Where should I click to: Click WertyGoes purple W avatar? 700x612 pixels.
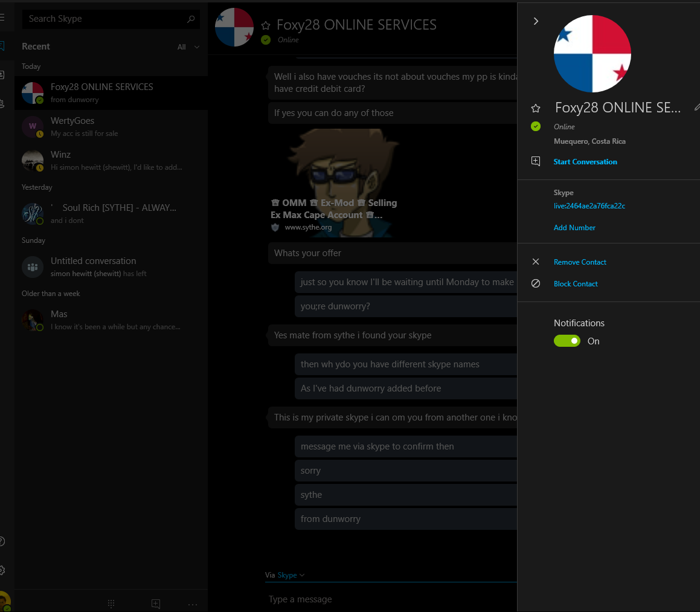point(33,126)
